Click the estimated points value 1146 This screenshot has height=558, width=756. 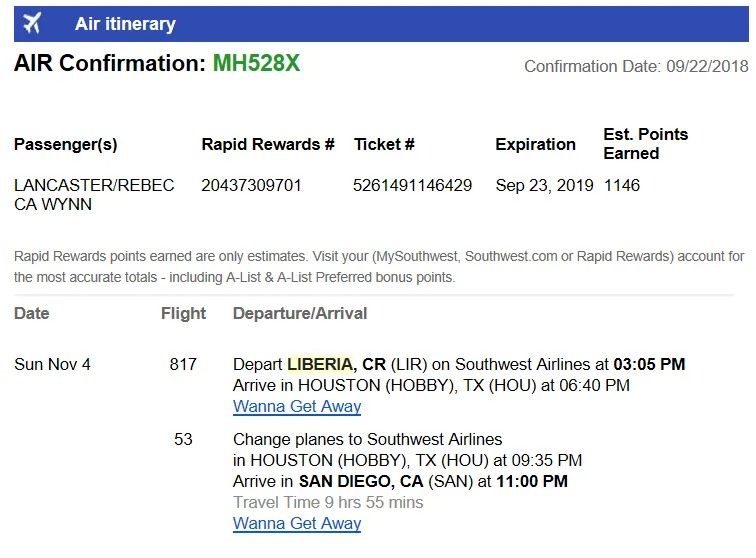click(x=621, y=185)
